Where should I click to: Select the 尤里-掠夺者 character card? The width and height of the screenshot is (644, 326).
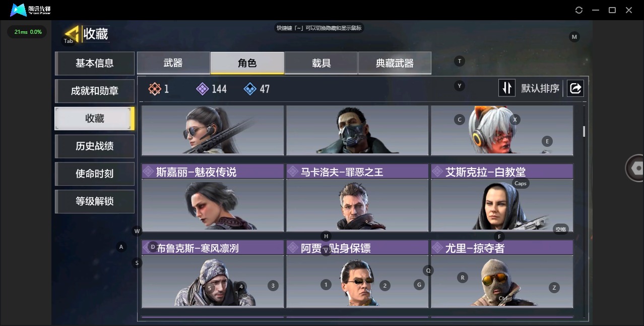502,274
